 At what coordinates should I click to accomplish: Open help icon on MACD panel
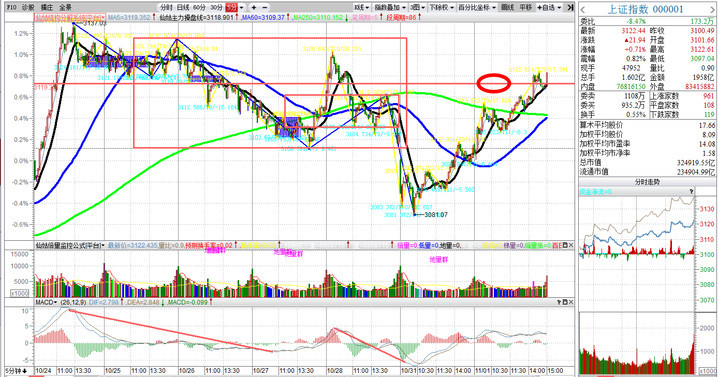pyautogui.click(x=559, y=302)
